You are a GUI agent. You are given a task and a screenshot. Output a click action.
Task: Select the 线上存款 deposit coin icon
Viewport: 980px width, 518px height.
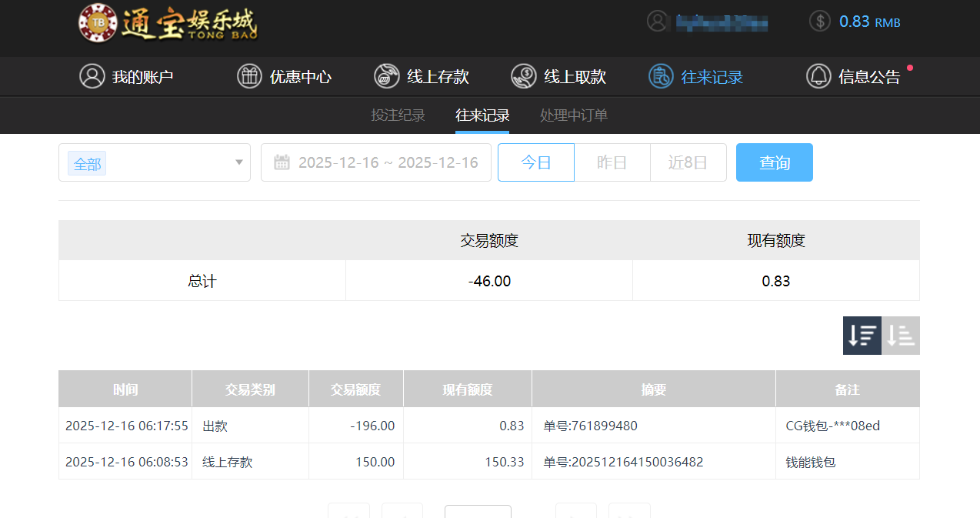(385, 76)
